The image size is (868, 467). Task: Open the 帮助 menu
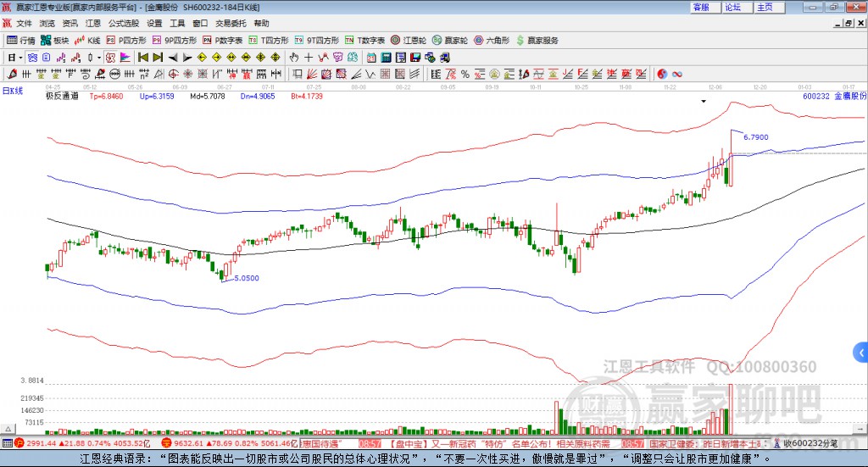(261, 23)
